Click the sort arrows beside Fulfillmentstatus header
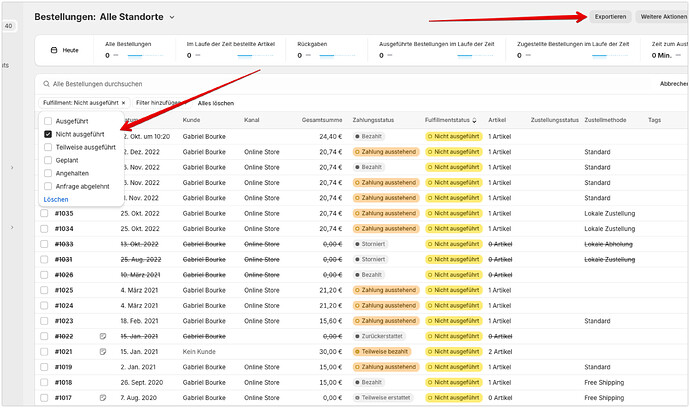 point(474,120)
